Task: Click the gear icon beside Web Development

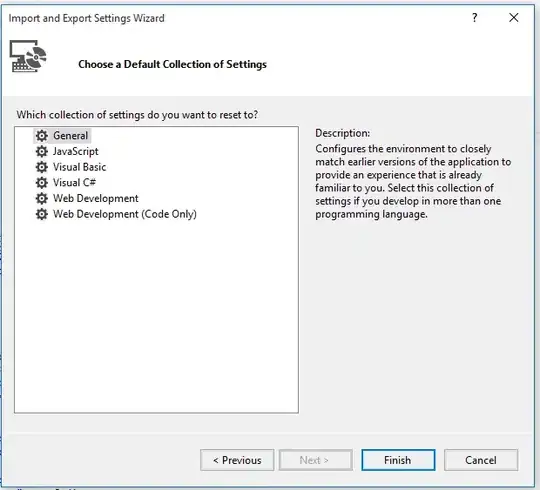Action: (x=42, y=198)
